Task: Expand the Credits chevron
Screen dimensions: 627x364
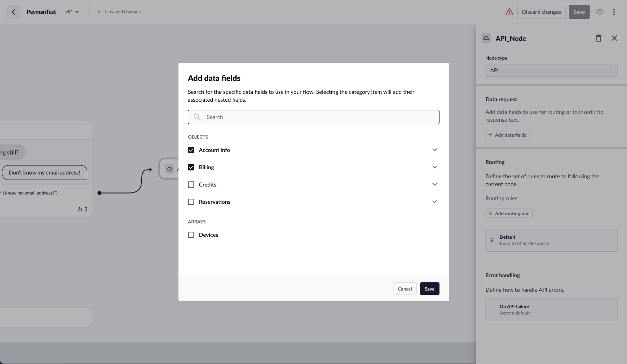Action: pos(435,185)
